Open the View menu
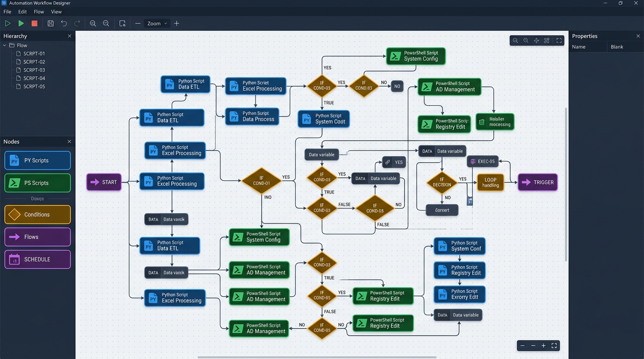Screen dimensions: 644x359 [x=56, y=12]
